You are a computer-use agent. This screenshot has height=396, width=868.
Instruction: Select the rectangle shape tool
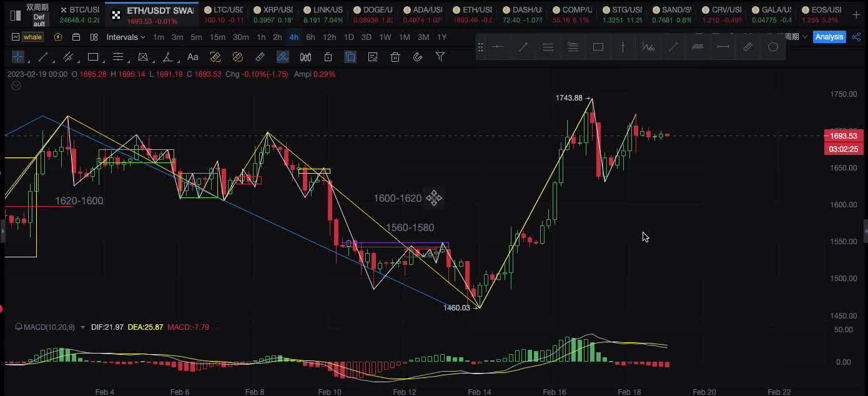tap(93, 57)
